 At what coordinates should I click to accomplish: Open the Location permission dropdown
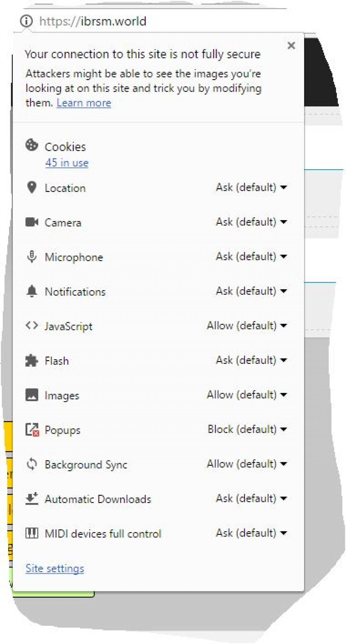click(251, 187)
